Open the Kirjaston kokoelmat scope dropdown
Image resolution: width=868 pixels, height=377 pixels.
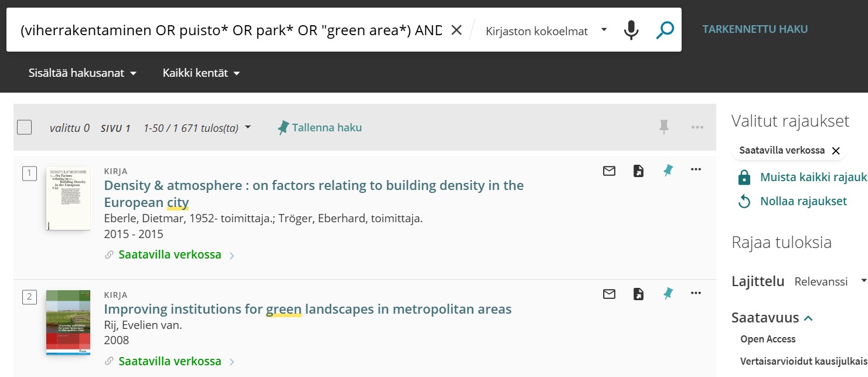pos(546,31)
